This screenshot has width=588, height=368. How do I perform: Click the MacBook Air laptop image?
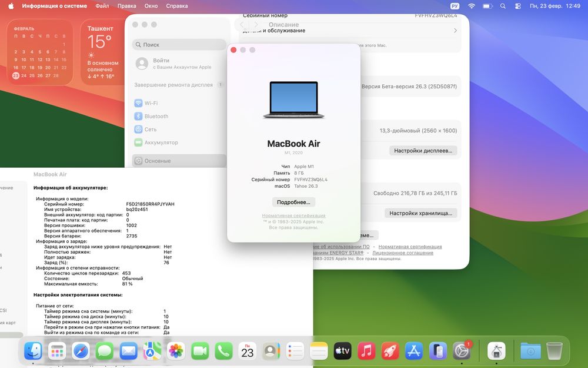click(293, 100)
